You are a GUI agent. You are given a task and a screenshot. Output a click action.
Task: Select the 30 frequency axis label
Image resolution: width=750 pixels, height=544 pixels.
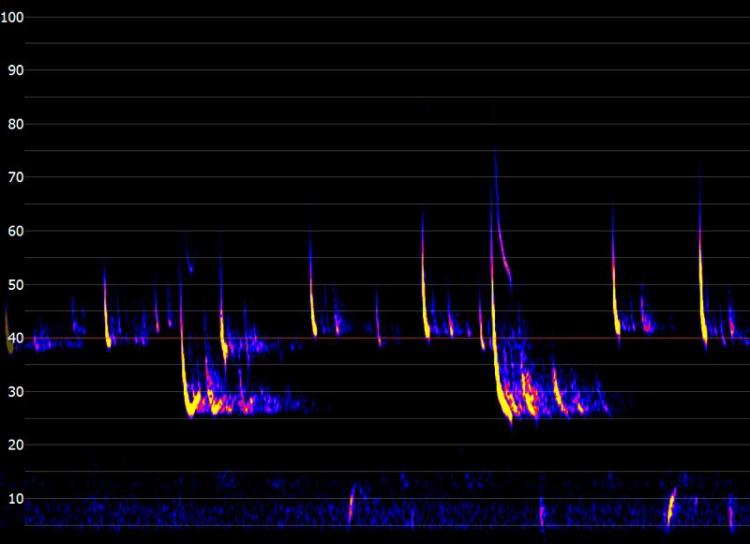tap(16, 392)
